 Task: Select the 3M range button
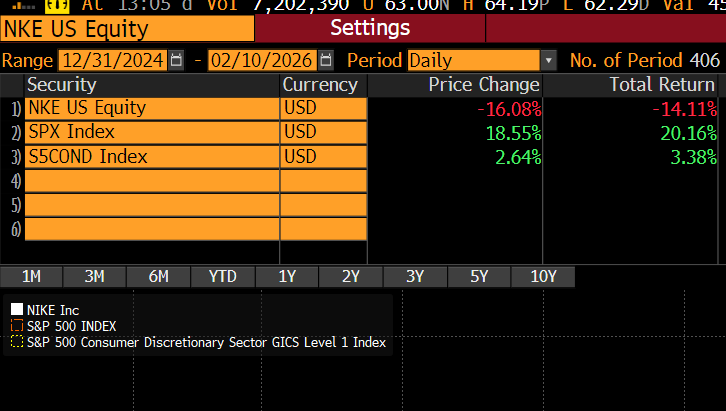[94, 276]
